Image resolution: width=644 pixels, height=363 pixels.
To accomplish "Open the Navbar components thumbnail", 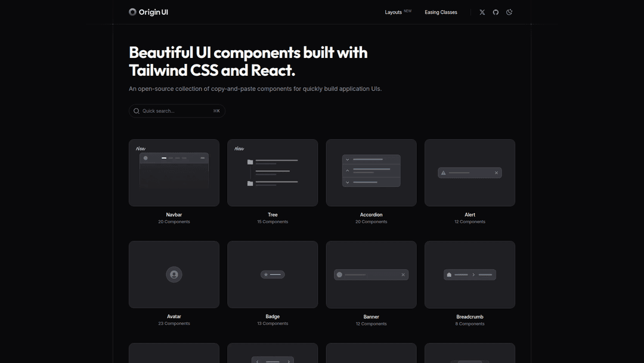I will 174,173.
